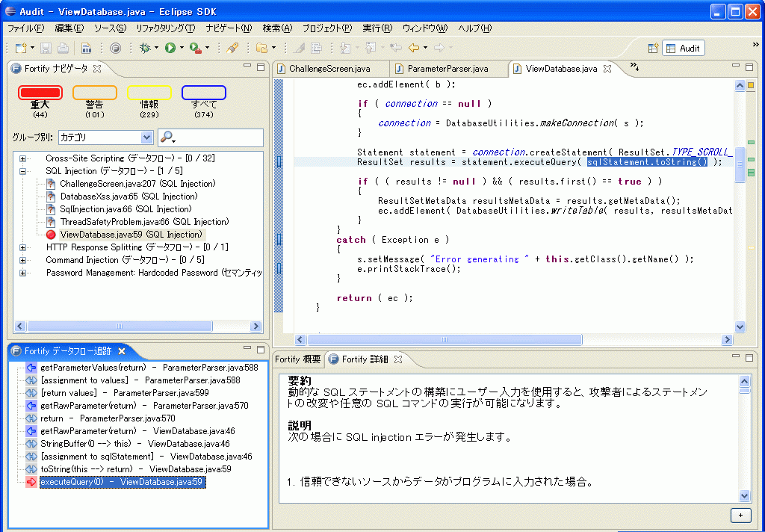This screenshot has height=532, width=765.
Task: Click the green Run play icon
Action: pos(170,48)
